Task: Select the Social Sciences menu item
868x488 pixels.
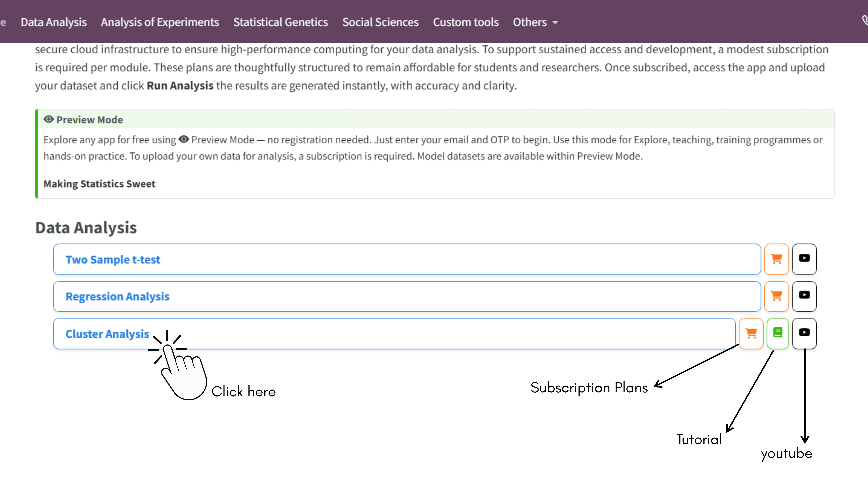Action: (x=380, y=22)
